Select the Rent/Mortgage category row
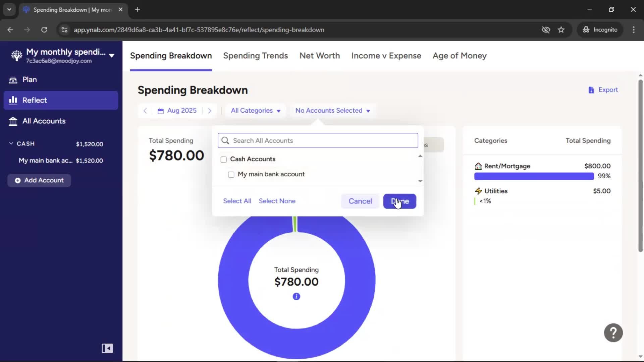Screen dimensions: 644x362 click(542, 171)
